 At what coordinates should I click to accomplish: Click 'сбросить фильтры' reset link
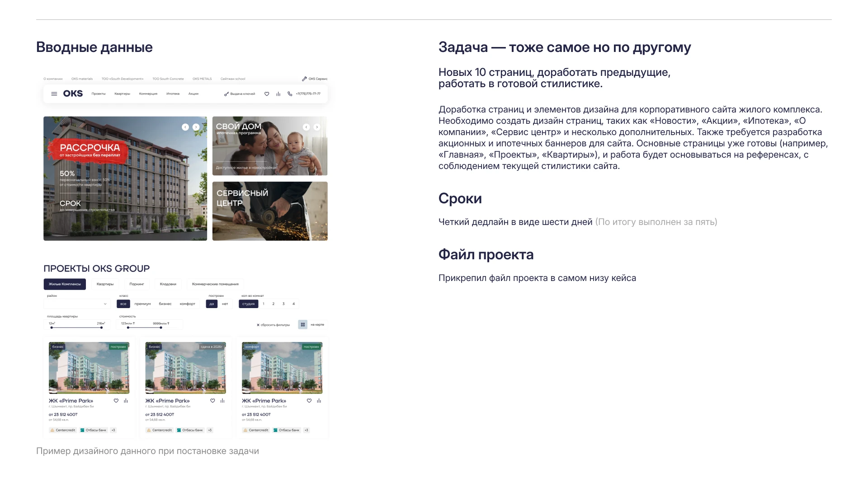pyautogui.click(x=273, y=325)
